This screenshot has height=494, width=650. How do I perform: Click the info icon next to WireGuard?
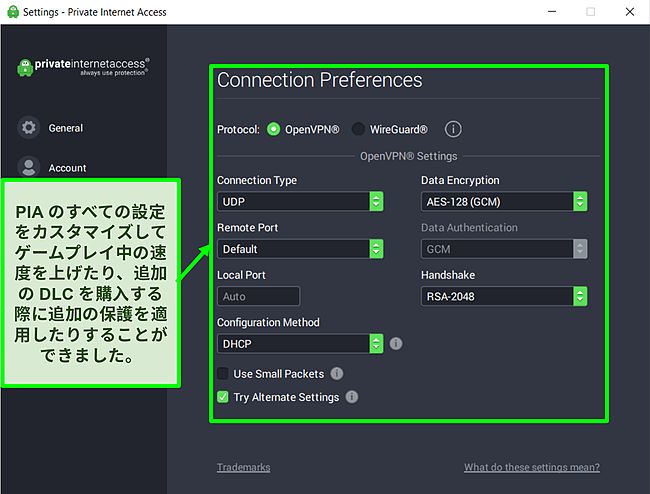pos(453,129)
